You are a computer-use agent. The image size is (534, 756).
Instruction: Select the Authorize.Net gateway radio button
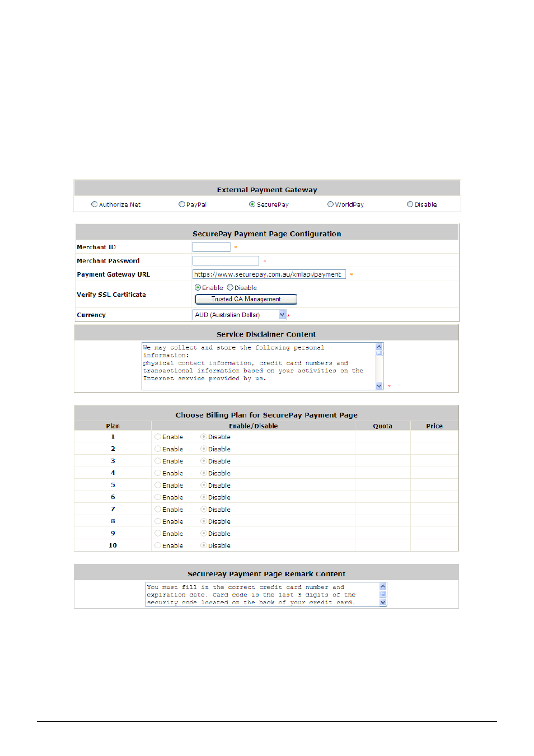point(94,204)
